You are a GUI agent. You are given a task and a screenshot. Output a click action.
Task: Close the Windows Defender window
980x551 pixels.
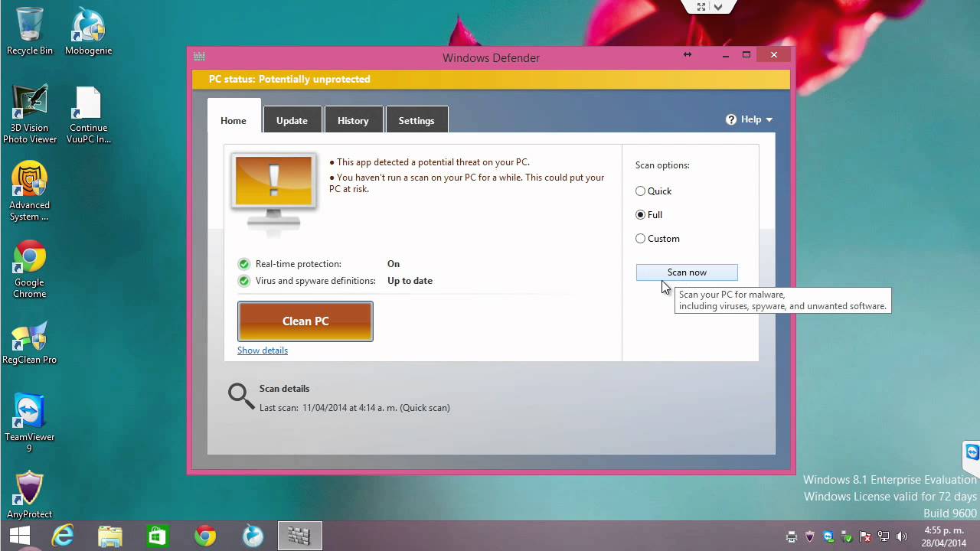pyautogui.click(x=774, y=55)
